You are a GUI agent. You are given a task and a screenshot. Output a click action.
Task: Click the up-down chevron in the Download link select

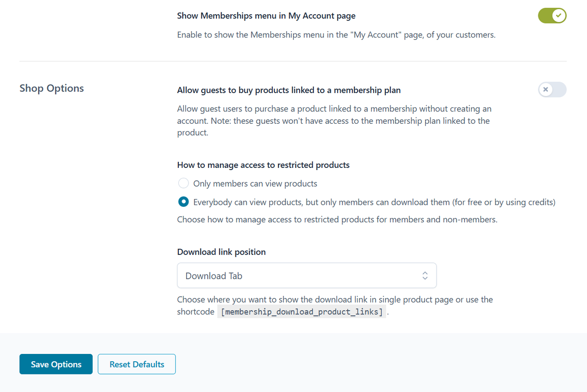pos(425,276)
